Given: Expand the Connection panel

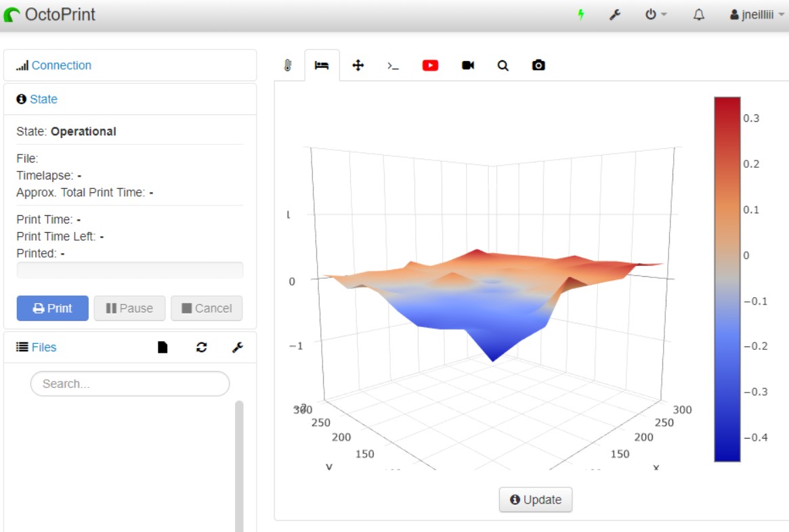Looking at the screenshot, I should click(x=62, y=66).
